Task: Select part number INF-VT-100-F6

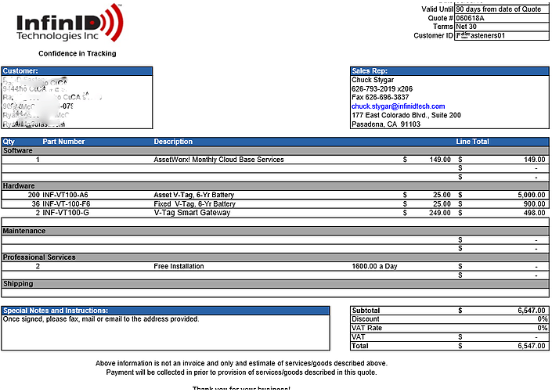Action: 67,203
